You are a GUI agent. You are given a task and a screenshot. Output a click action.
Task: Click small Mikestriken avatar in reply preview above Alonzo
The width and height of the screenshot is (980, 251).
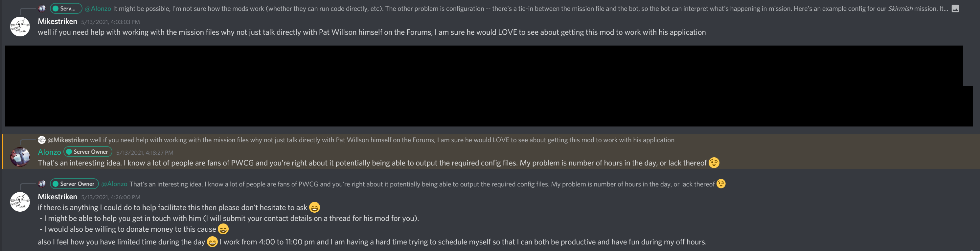pyautogui.click(x=42, y=140)
